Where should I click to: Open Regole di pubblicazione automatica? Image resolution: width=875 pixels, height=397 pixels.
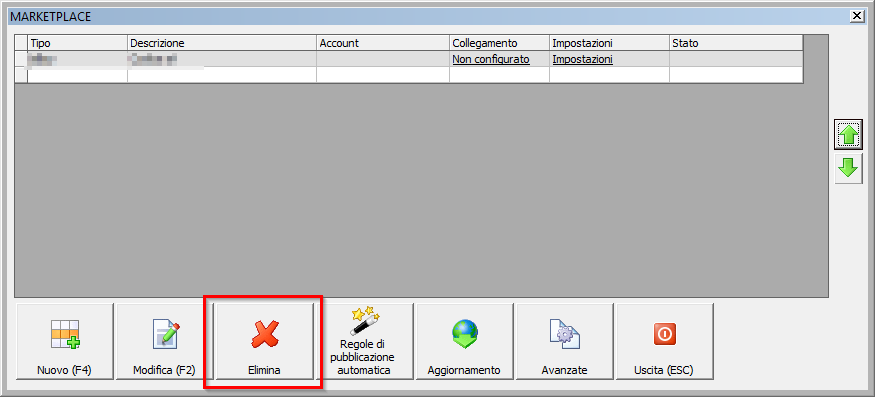point(365,341)
